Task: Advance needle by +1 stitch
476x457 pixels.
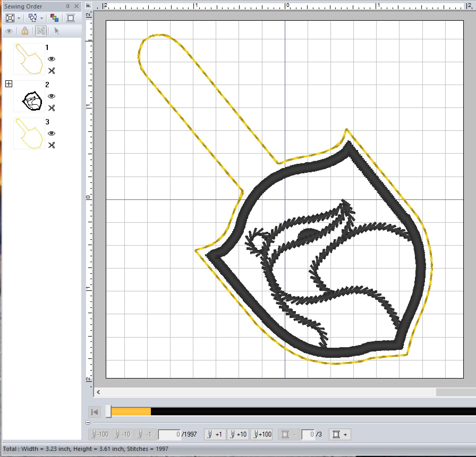Action: tap(215, 434)
